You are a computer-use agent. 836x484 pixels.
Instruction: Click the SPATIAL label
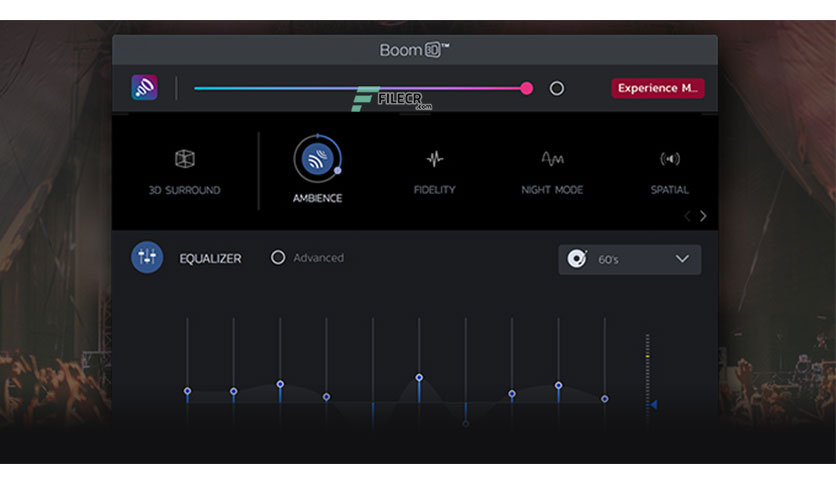pos(670,190)
